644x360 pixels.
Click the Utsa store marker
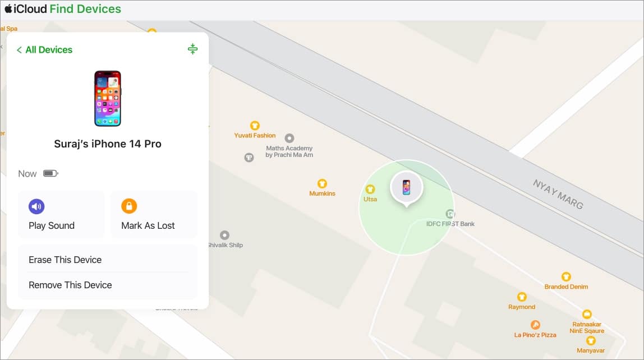370,189
